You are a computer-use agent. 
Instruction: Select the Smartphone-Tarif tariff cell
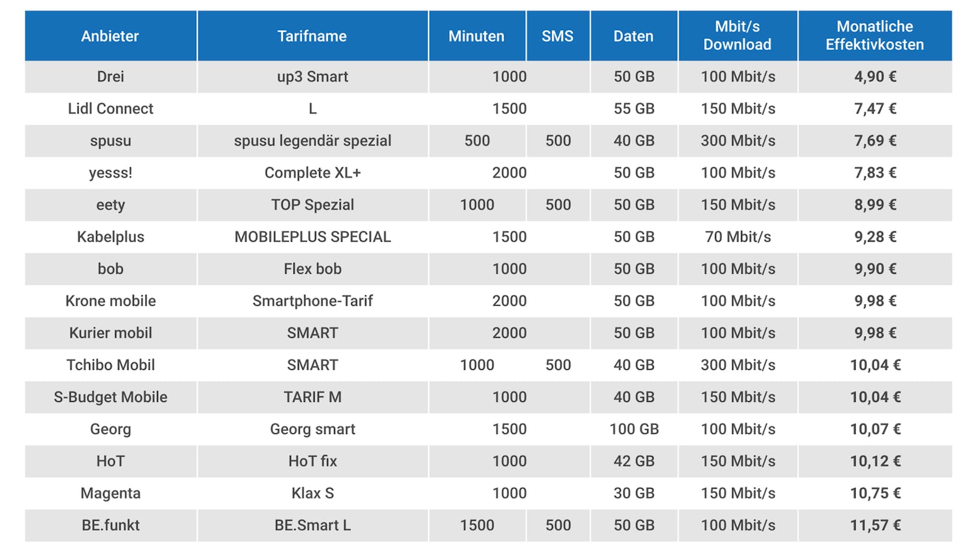(x=312, y=301)
